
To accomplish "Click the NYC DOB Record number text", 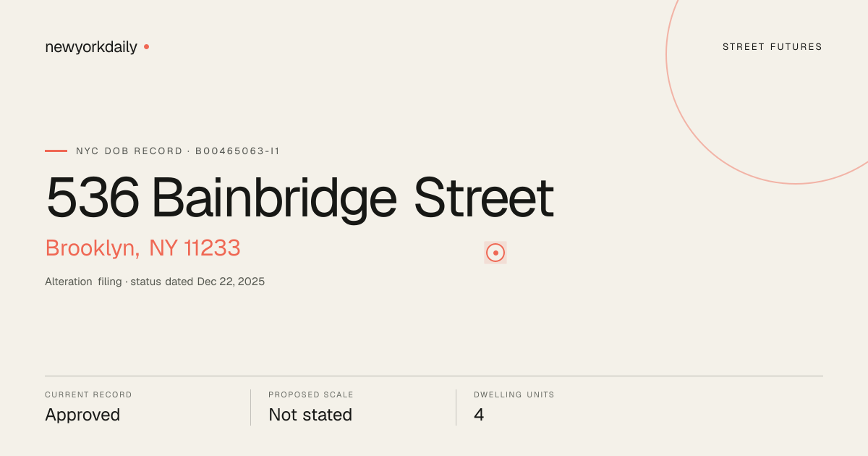I will [178, 151].
